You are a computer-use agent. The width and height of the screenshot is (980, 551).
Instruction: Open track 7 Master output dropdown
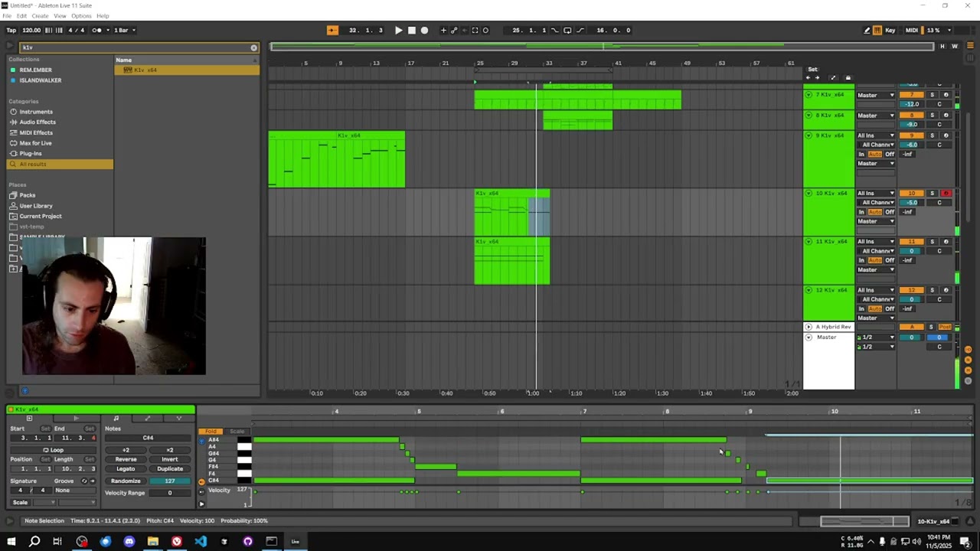click(x=877, y=95)
